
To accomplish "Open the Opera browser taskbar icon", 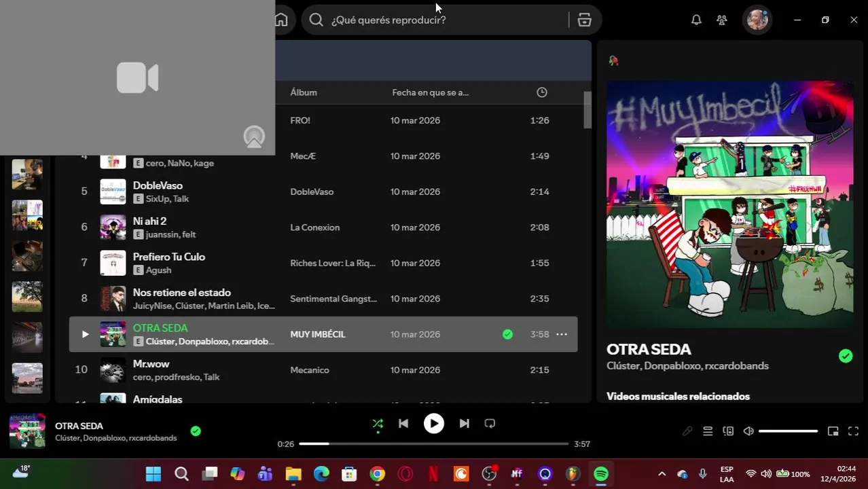I will [x=405, y=474].
